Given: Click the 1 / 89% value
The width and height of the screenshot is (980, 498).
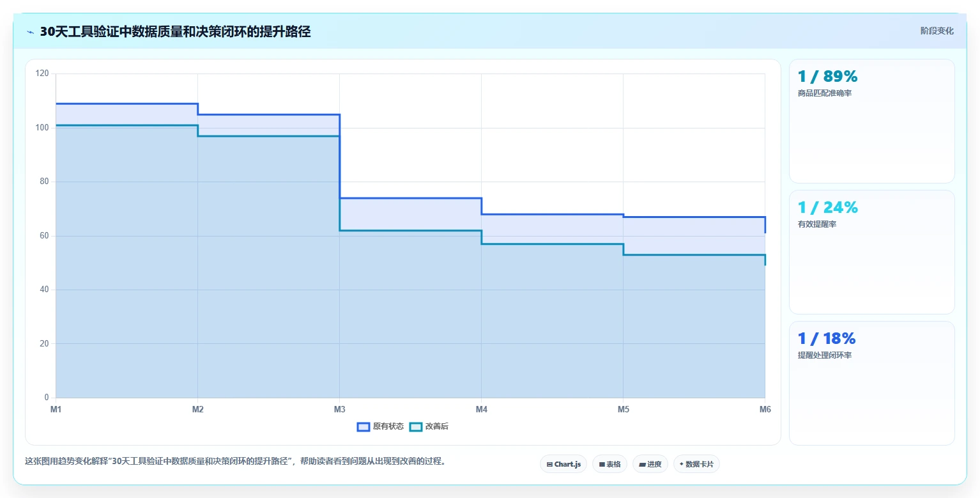Looking at the screenshot, I should pos(828,77).
